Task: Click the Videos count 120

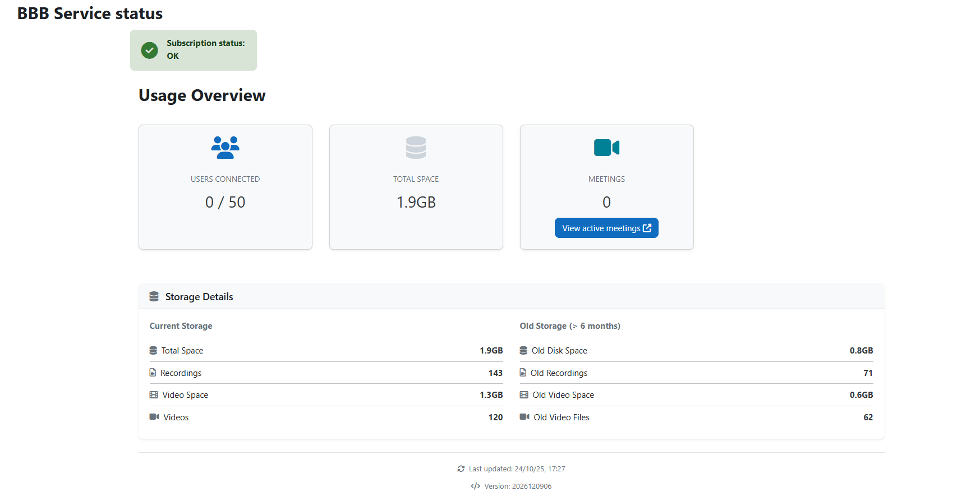Action: point(495,417)
